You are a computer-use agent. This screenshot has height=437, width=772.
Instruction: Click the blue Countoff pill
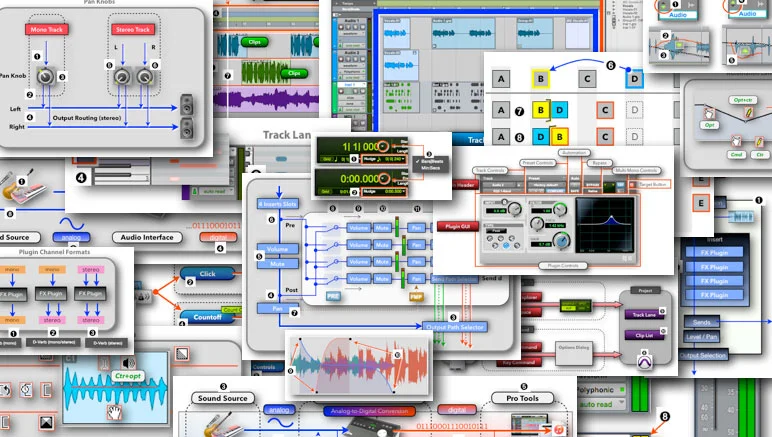(207, 317)
